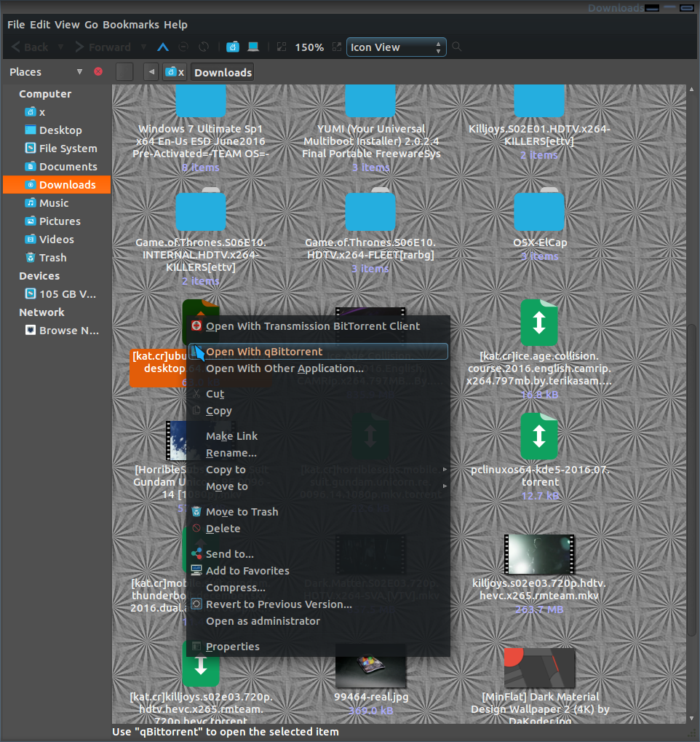Choose Send to in context menu
700x742 pixels.
(x=318, y=553)
